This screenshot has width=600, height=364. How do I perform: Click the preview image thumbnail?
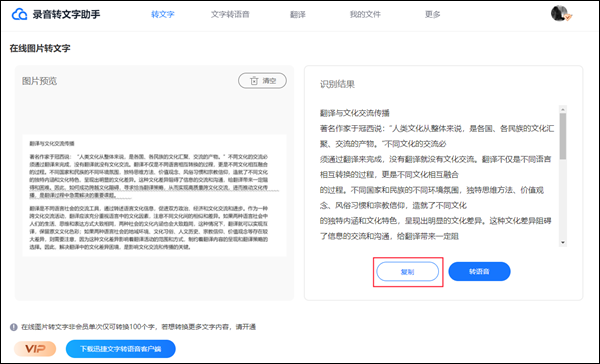pos(154,195)
